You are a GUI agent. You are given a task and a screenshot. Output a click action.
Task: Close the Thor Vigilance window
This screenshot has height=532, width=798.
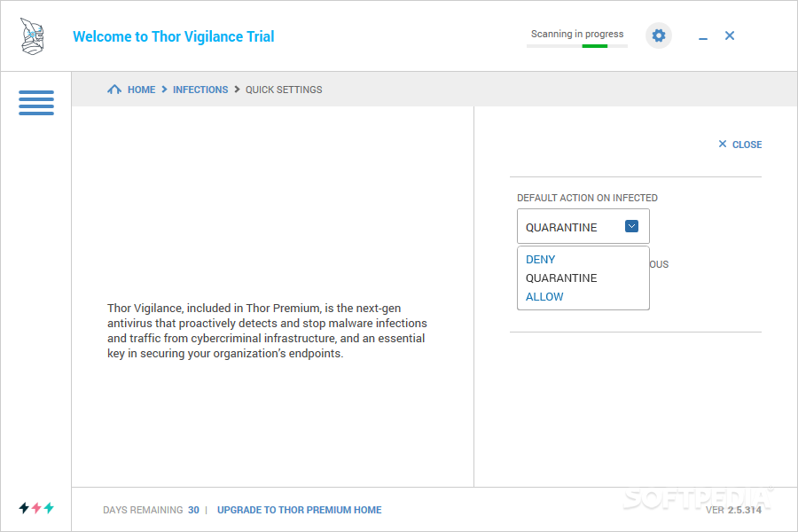pos(730,35)
